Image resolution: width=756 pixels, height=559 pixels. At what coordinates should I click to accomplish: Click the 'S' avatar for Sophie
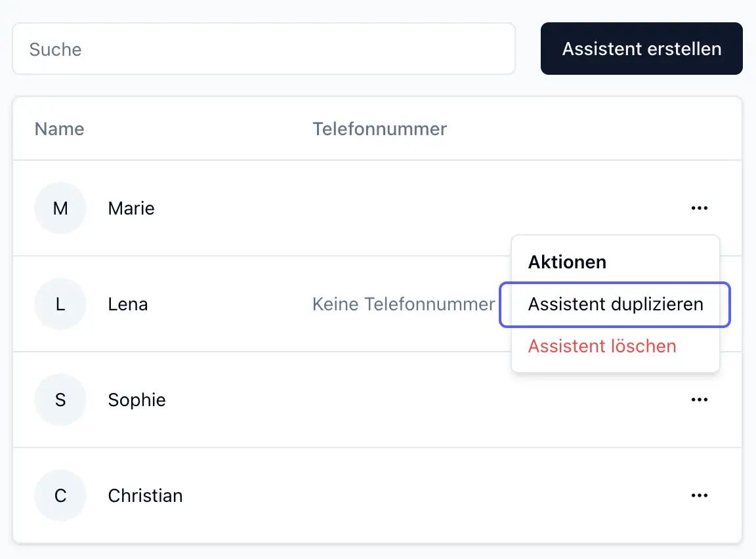(x=60, y=400)
